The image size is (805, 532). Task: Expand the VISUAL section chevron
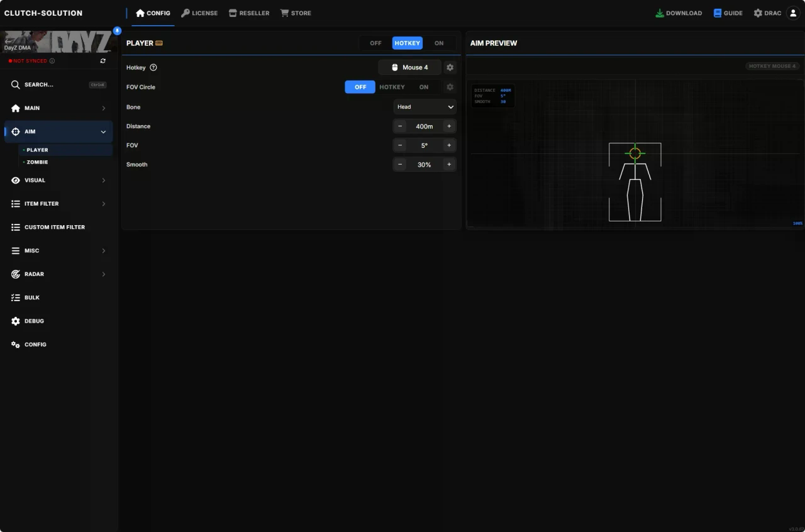click(x=103, y=180)
